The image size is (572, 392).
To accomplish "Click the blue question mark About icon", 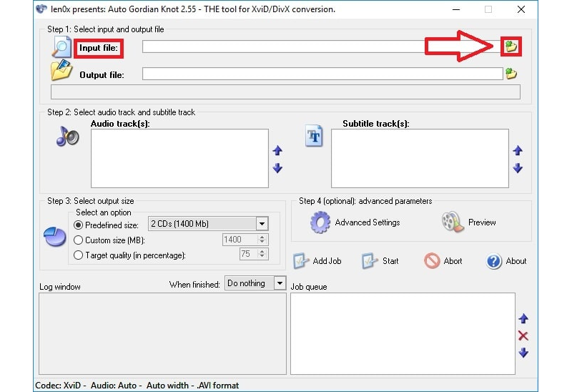I will pos(494,261).
